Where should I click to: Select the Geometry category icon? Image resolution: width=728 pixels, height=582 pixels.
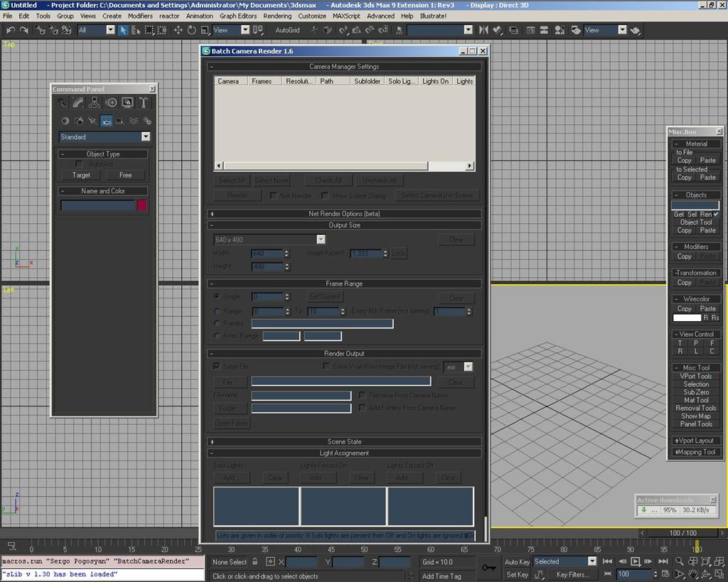[x=65, y=121]
